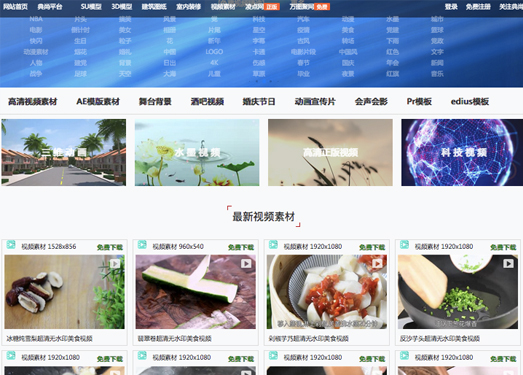Open the candied dates video thumbnail

(64, 292)
